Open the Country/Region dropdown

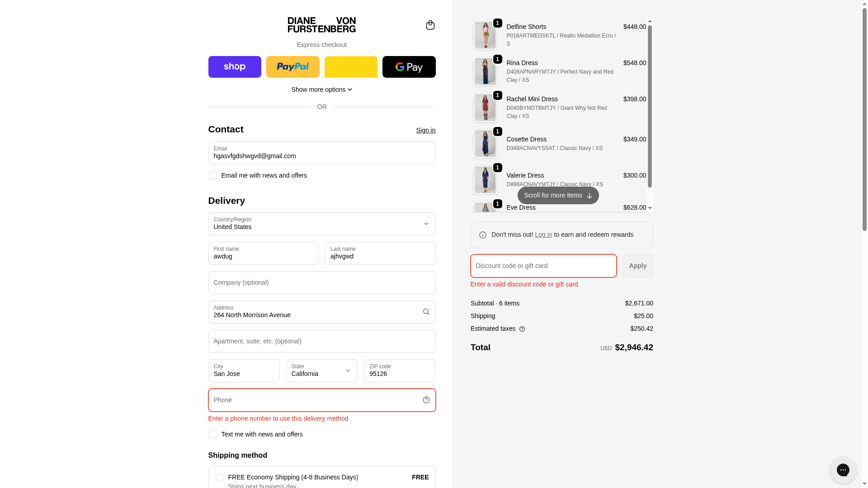(321, 224)
